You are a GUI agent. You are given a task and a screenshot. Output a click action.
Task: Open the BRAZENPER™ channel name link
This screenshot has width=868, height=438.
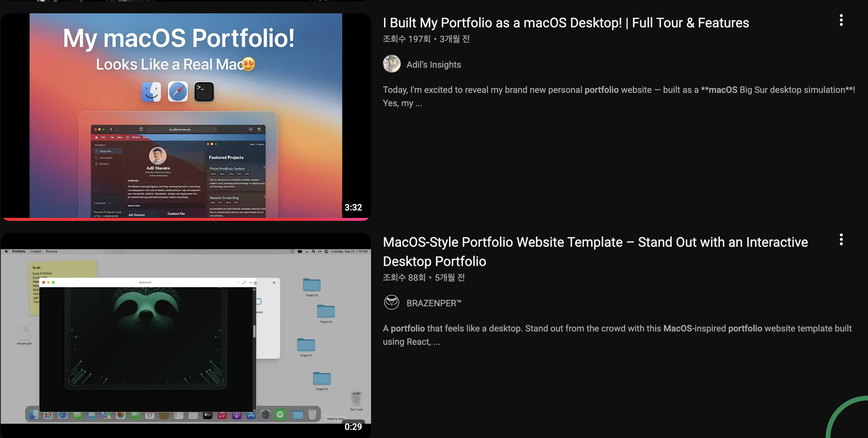[434, 303]
